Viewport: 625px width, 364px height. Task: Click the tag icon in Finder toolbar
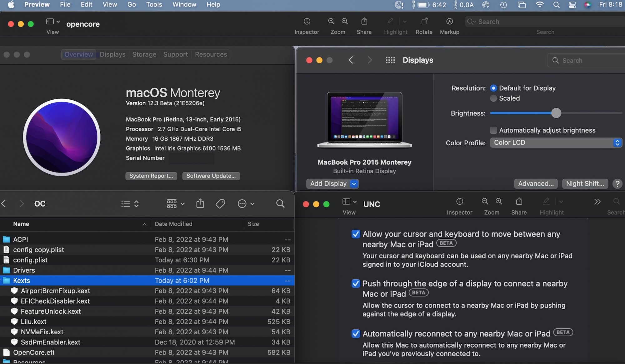(220, 204)
